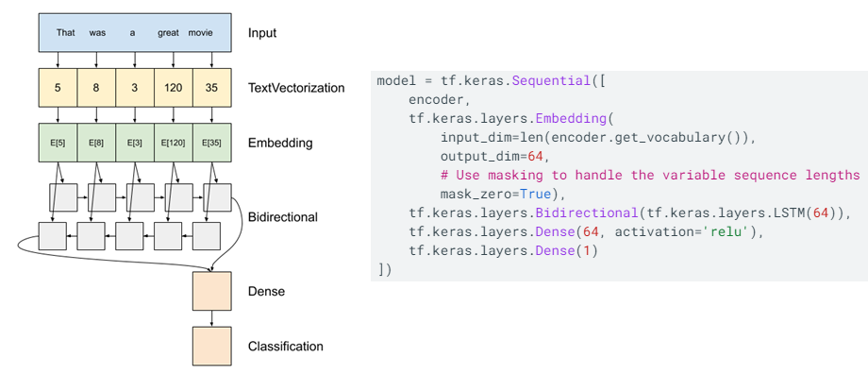Click the E[35] embedding cell

211,143
